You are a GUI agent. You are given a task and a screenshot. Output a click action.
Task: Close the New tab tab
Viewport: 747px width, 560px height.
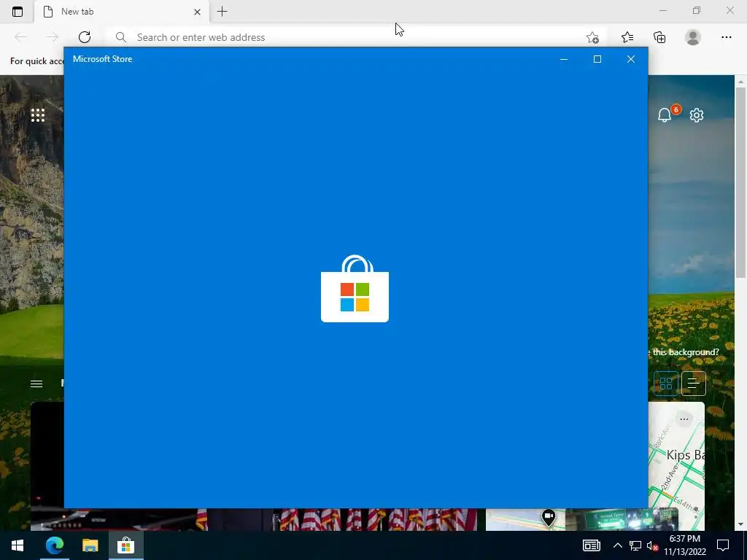(x=197, y=12)
